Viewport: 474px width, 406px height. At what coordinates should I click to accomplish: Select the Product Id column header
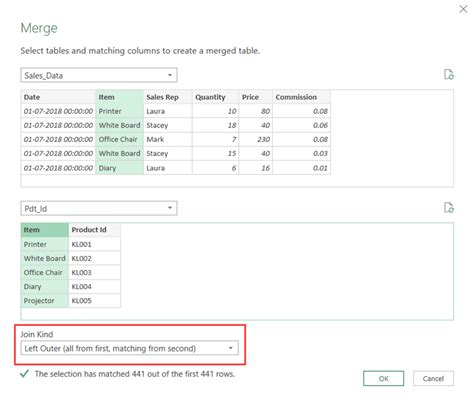pos(94,230)
